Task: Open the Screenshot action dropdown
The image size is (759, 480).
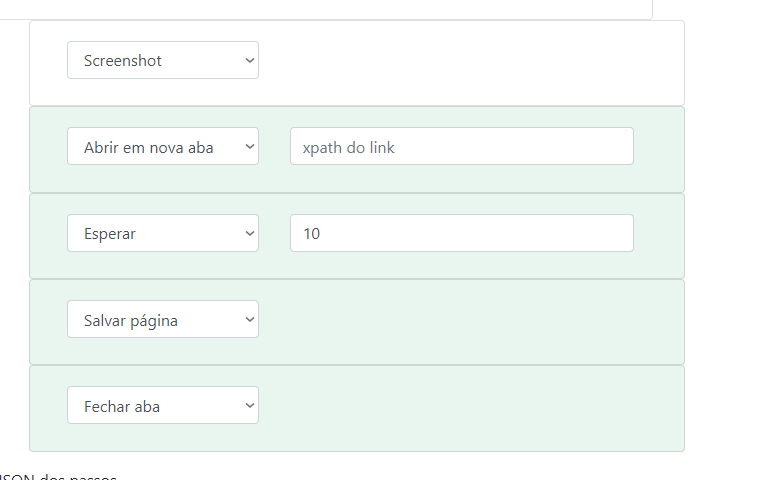Action: (x=162, y=60)
